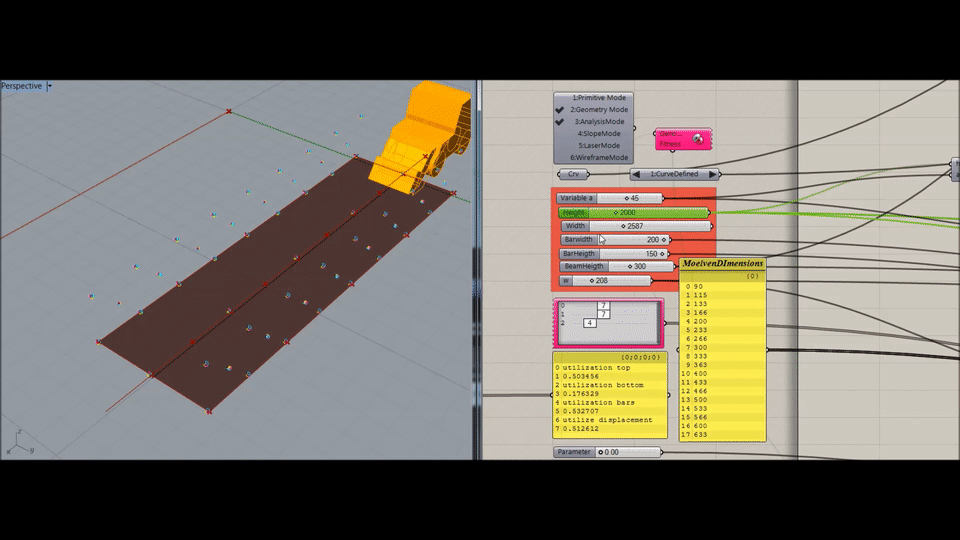
Task: Click the BeamHeigth slider label
Action: pyautogui.click(x=582, y=267)
